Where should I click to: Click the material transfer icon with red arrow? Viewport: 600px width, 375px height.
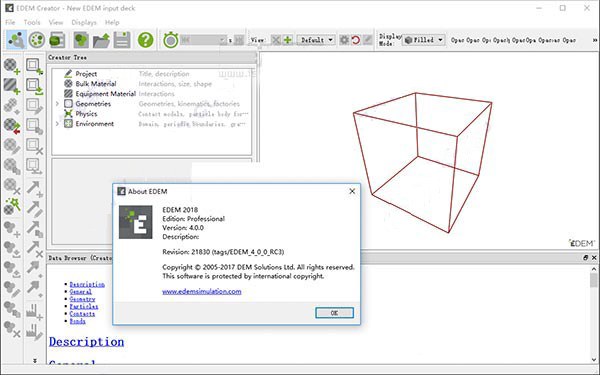pyautogui.click(x=12, y=126)
